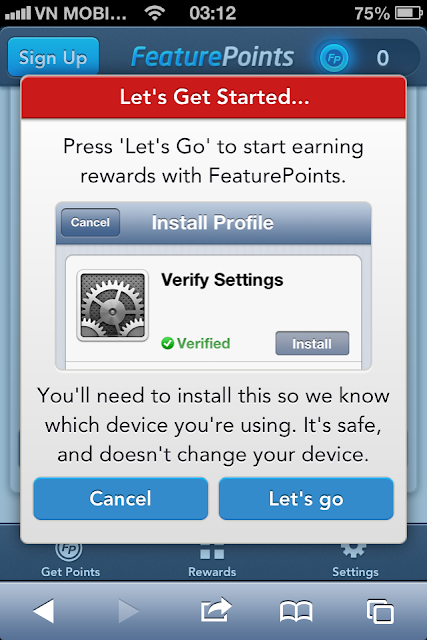The height and width of the screenshot is (640, 427).
Task: Open the Safari tabs pages icon
Action: (x=380, y=611)
